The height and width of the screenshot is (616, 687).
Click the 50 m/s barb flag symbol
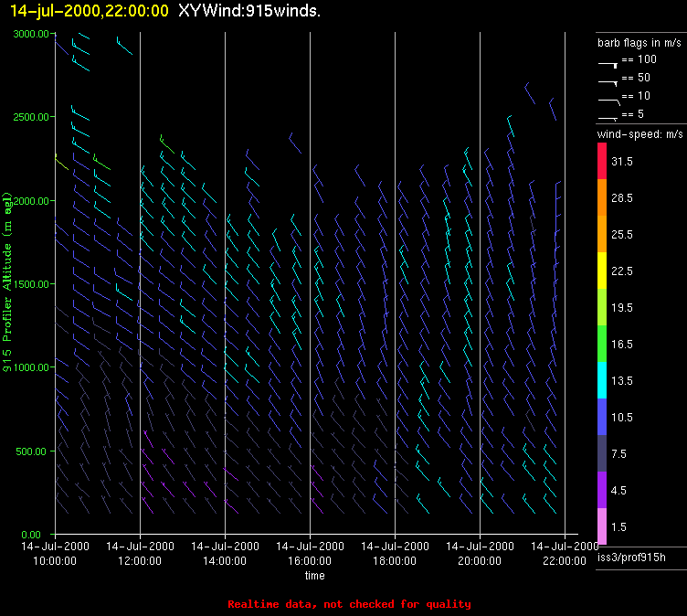click(x=608, y=80)
